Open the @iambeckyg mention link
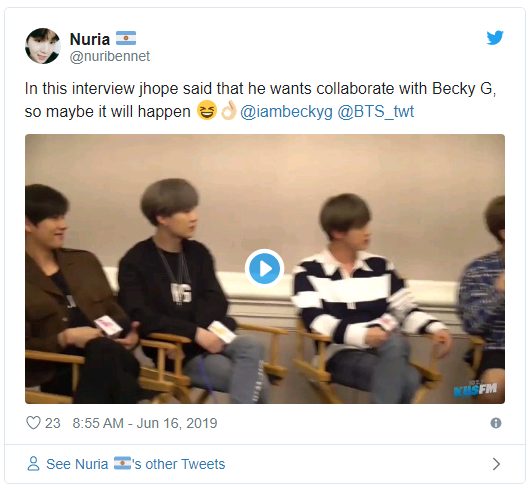Screen dimensions: 530x490 point(286,112)
